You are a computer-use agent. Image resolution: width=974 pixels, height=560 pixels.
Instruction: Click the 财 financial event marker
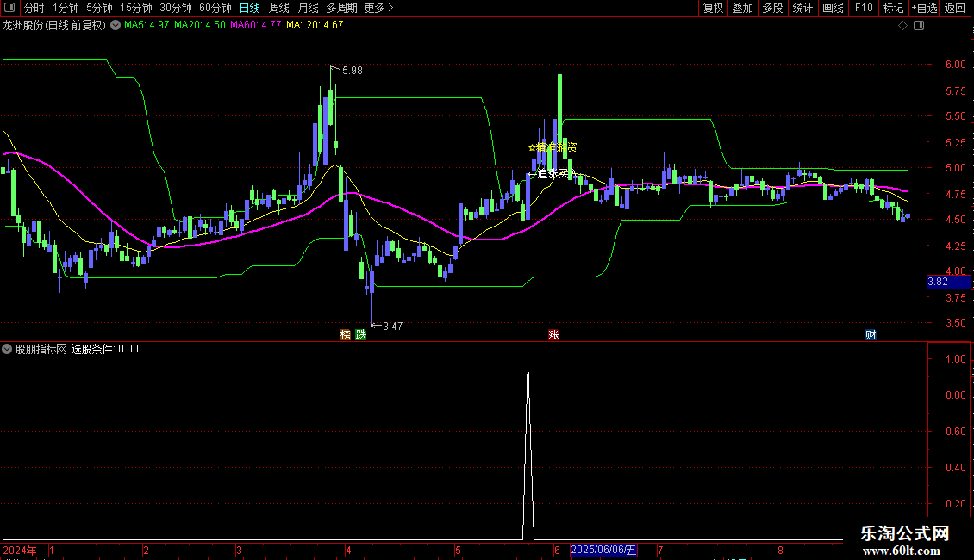(x=871, y=334)
